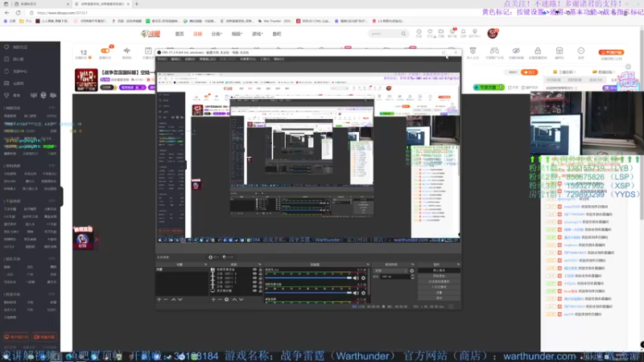Open the user avatar menu
Viewport: 644px width, 362px height.
[x=493, y=33]
